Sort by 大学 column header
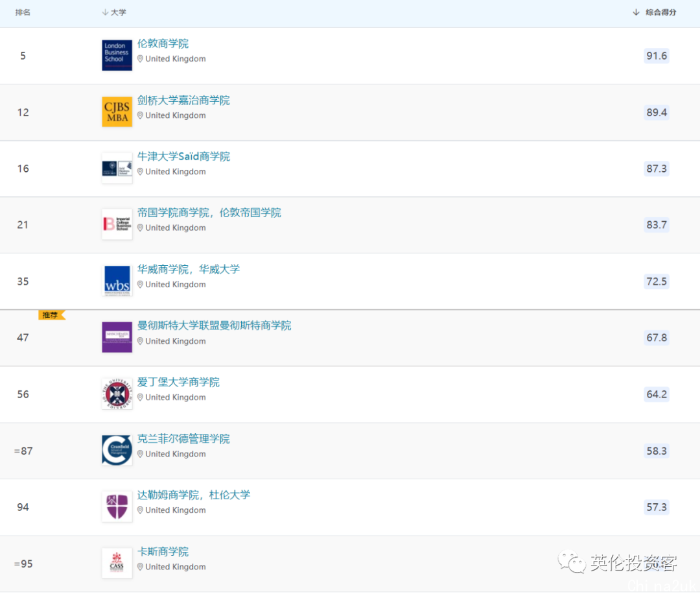This screenshot has width=700, height=594. (114, 12)
